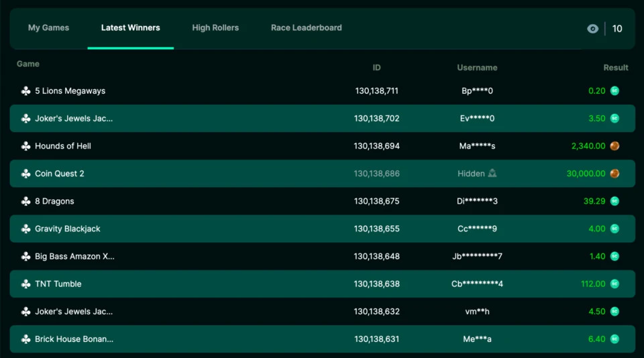Viewport: 644px width, 358px height.
Task: Click the green SC coin next to 0.20
Action: tap(614, 91)
